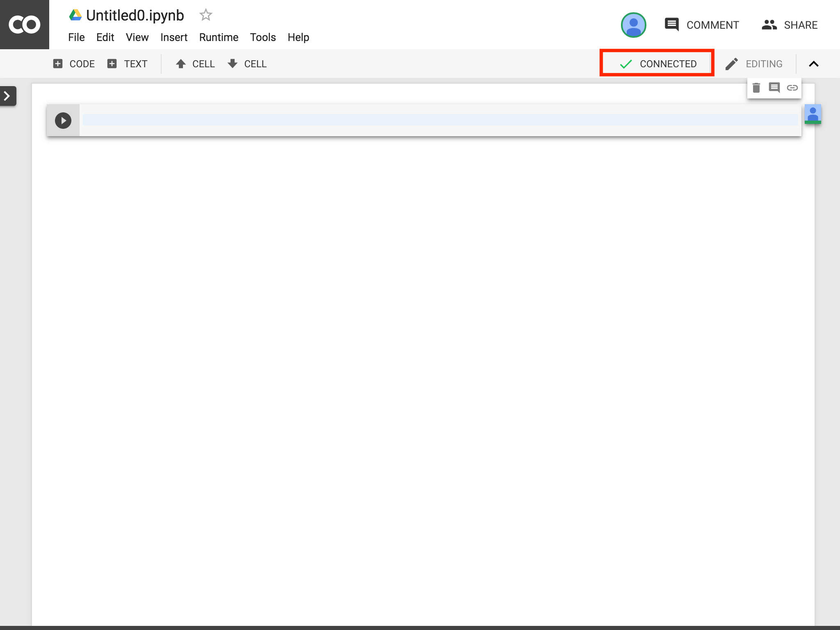The width and height of the screenshot is (840, 630).
Task: Star the Untitled0.ipynb notebook
Action: tap(205, 15)
